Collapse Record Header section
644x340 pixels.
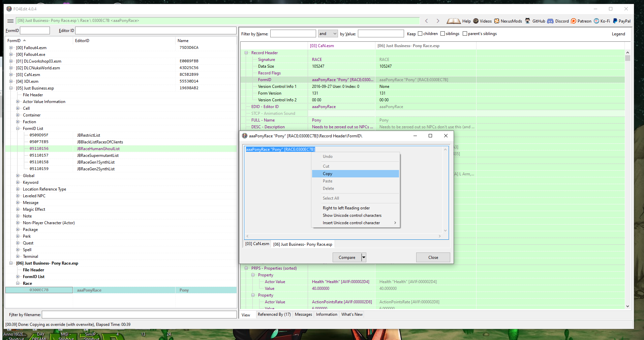pos(246,53)
